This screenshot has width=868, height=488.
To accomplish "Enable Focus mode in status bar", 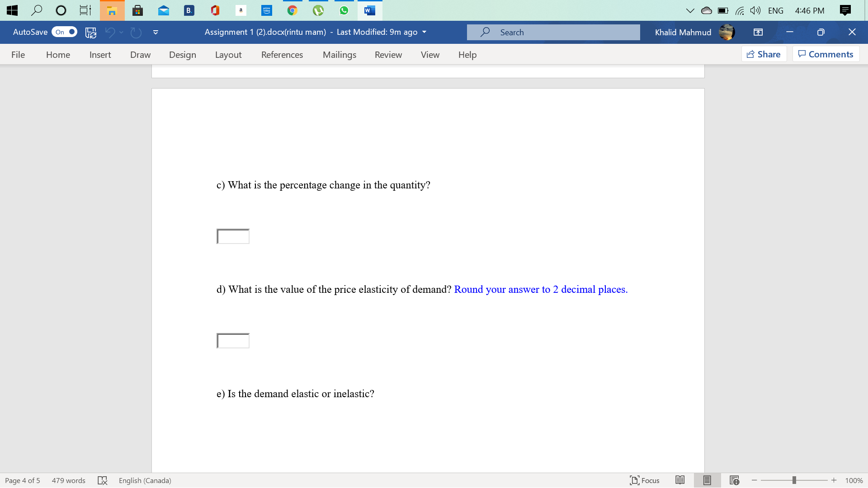I will click(x=645, y=480).
